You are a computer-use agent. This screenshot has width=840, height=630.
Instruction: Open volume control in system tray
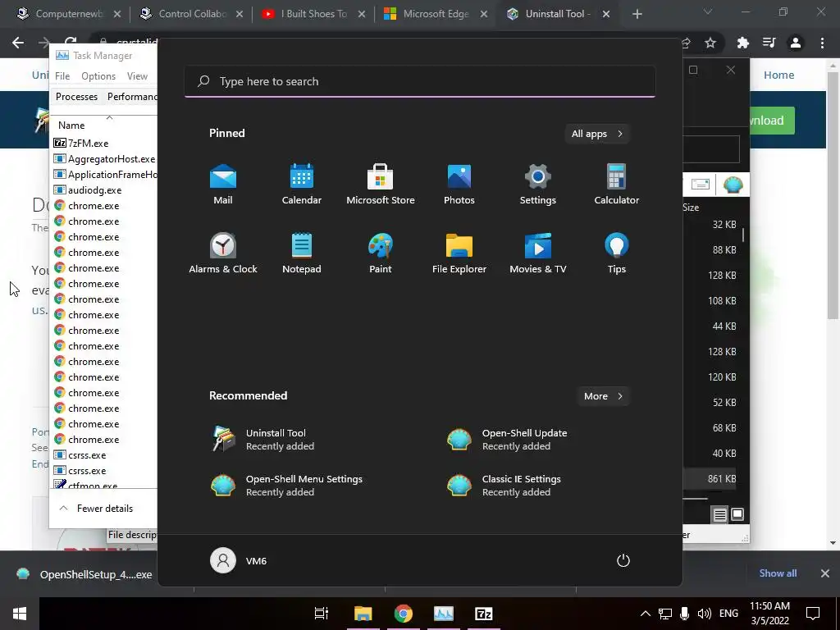point(705,614)
